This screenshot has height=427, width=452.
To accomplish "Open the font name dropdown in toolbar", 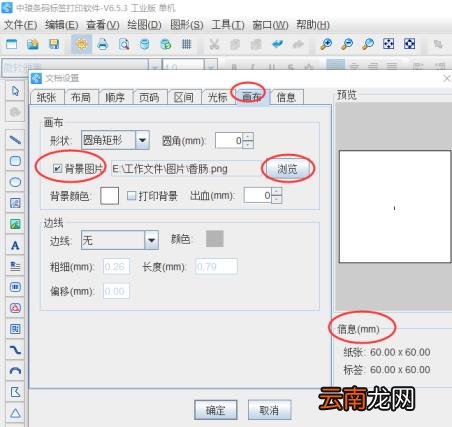I will pyautogui.click(x=154, y=67).
